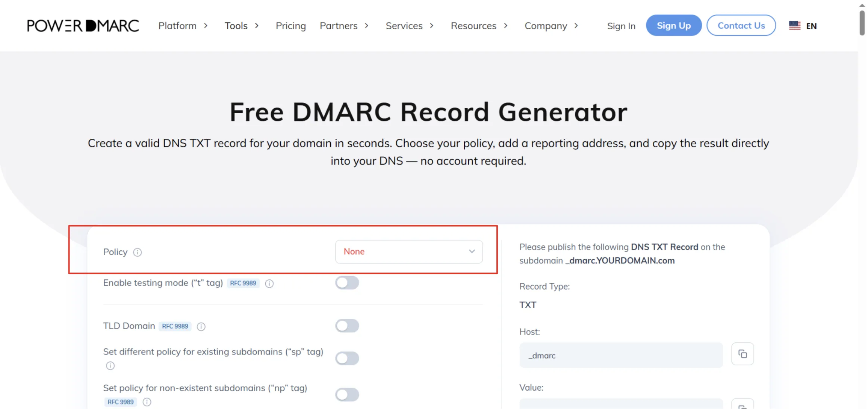The image size is (868, 409).
Task: Click the Contact Us button
Action: pyautogui.click(x=741, y=26)
